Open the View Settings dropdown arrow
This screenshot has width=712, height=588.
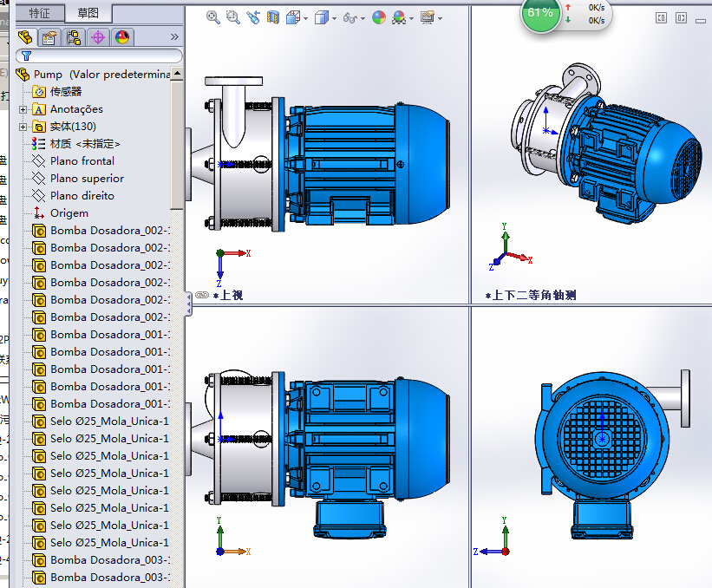pyautogui.click(x=440, y=18)
